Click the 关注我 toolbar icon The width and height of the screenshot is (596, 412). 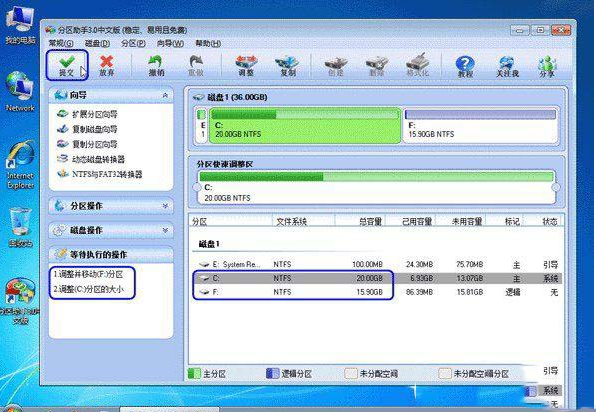coord(507,66)
